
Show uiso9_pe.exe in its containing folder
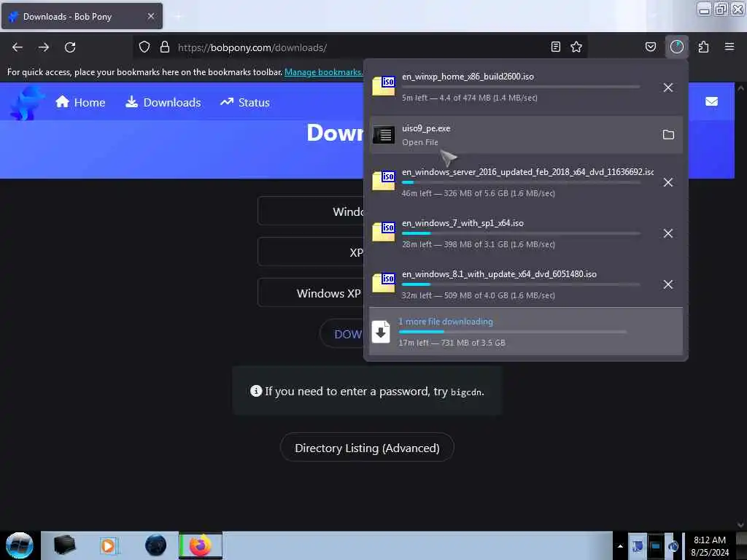pyautogui.click(x=668, y=135)
